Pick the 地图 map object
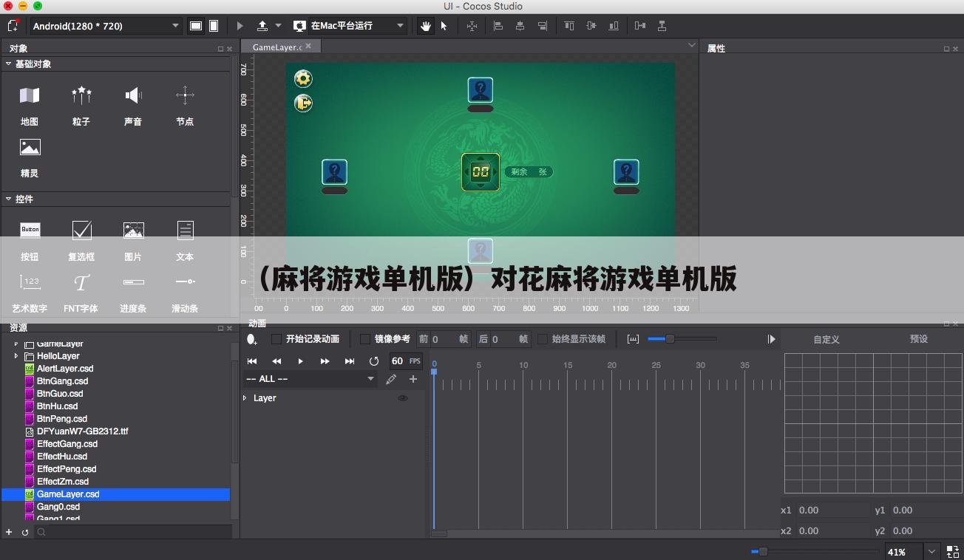 [x=30, y=104]
